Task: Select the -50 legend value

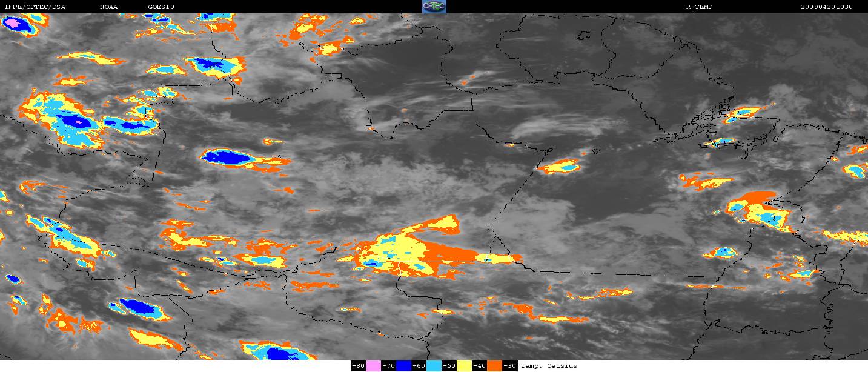Action: coord(449,366)
